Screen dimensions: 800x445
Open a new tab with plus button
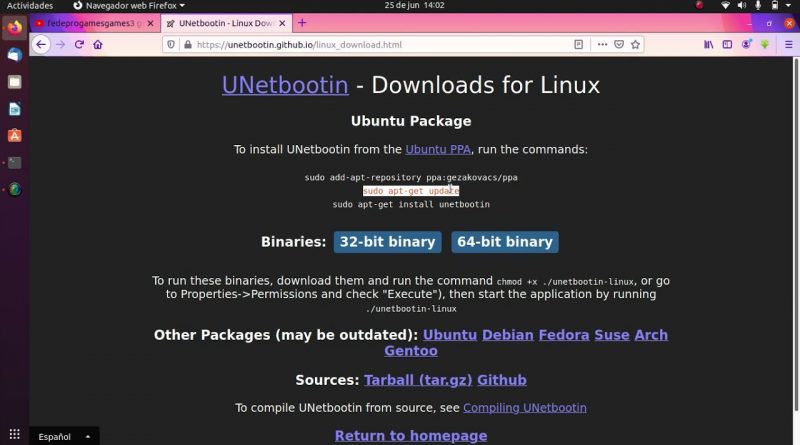click(x=302, y=23)
